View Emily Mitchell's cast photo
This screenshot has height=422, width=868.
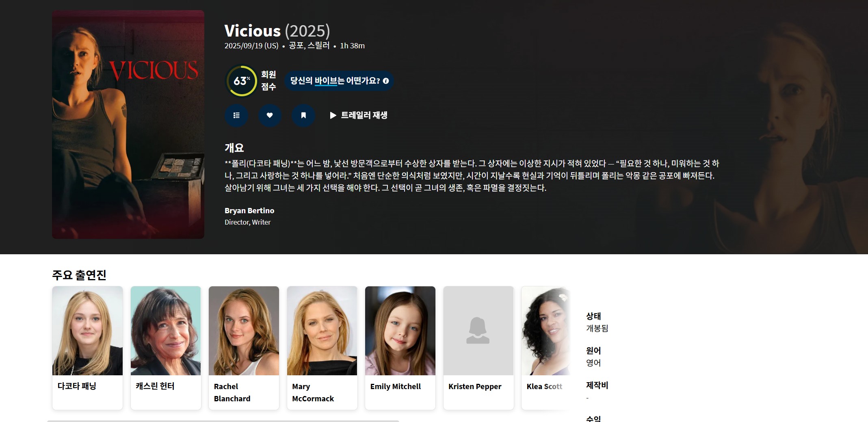pos(400,331)
